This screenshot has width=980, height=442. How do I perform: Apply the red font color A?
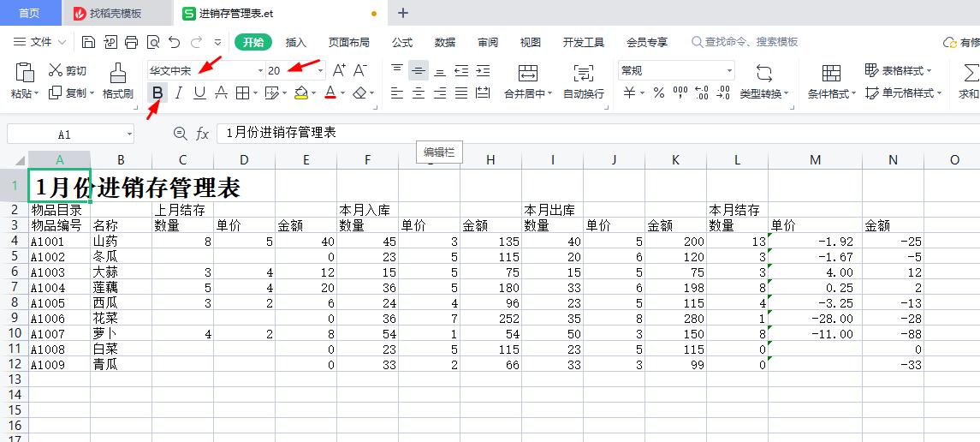tap(330, 93)
